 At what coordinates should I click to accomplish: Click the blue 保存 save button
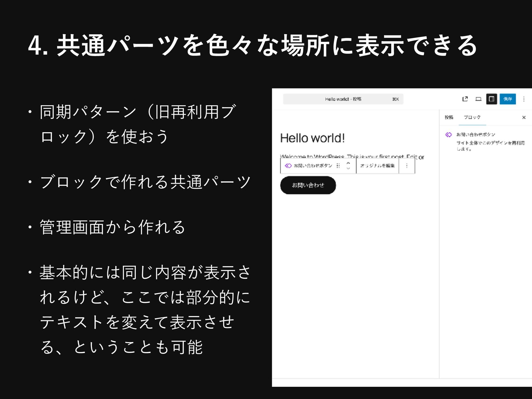point(508,99)
